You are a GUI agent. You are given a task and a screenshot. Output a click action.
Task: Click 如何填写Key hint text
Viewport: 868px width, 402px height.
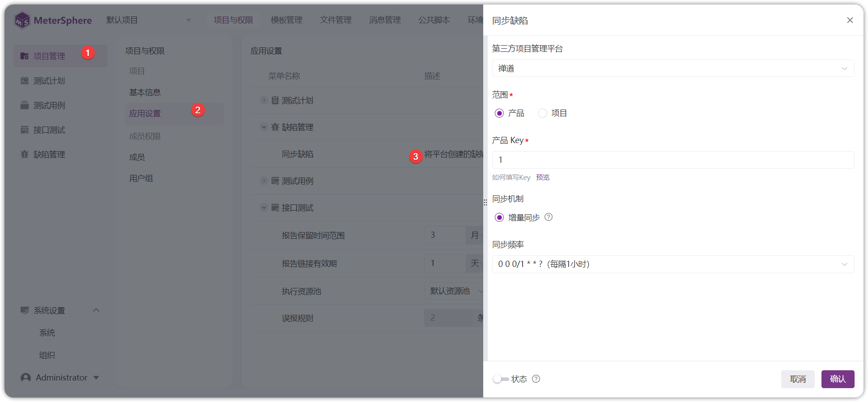pos(511,178)
